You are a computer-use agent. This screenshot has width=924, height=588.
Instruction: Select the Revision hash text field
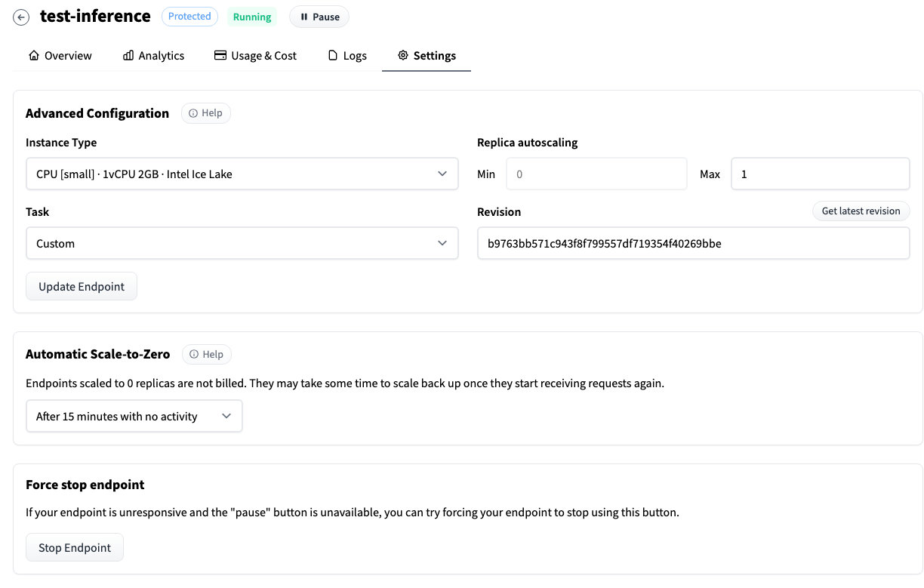[693, 243]
